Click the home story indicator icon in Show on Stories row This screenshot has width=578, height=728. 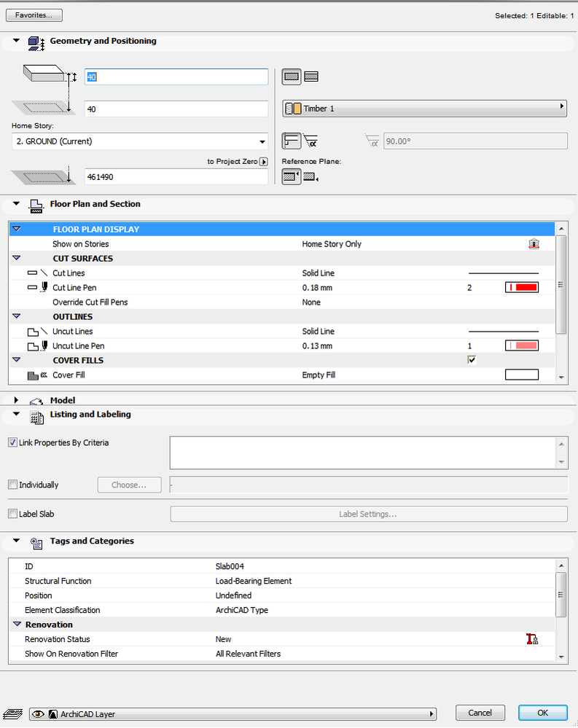pyautogui.click(x=534, y=243)
